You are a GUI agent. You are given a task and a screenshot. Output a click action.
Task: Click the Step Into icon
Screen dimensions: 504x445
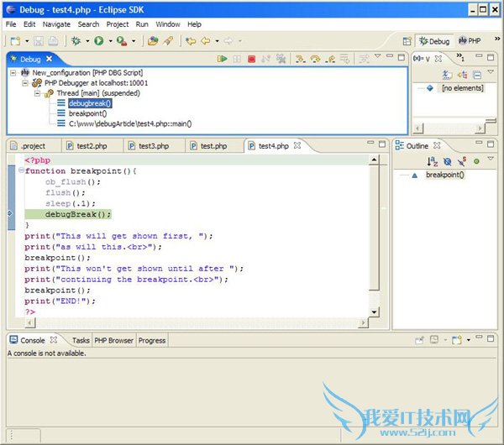click(x=301, y=59)
